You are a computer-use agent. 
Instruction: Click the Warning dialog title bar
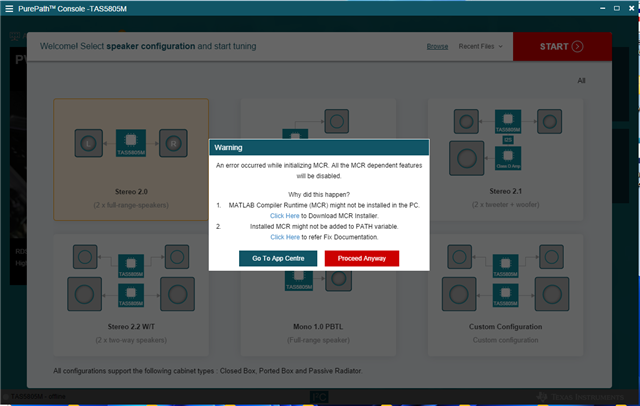[319, 147]
